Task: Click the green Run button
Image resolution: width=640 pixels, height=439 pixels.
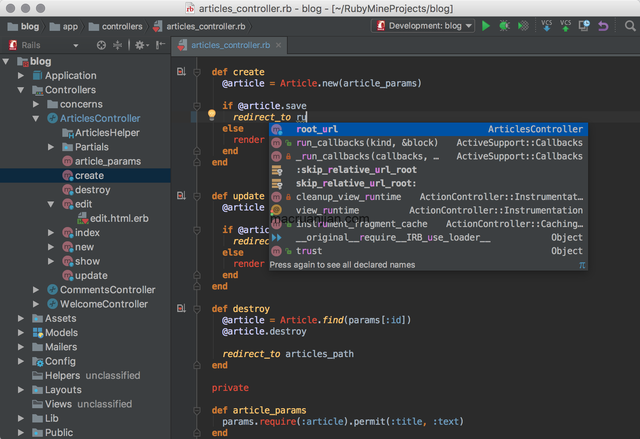Action: pos(487,26)
